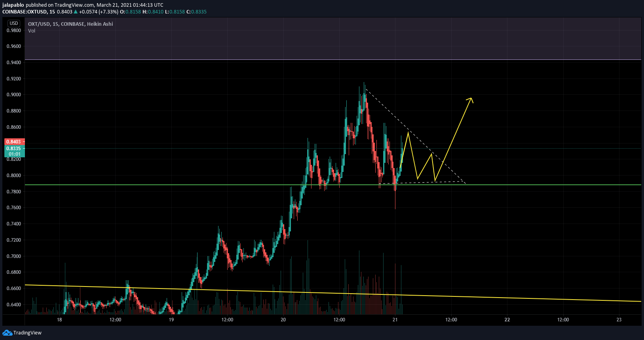
Task: Click the 0.8600 price axis value
Action: point(14,127)
